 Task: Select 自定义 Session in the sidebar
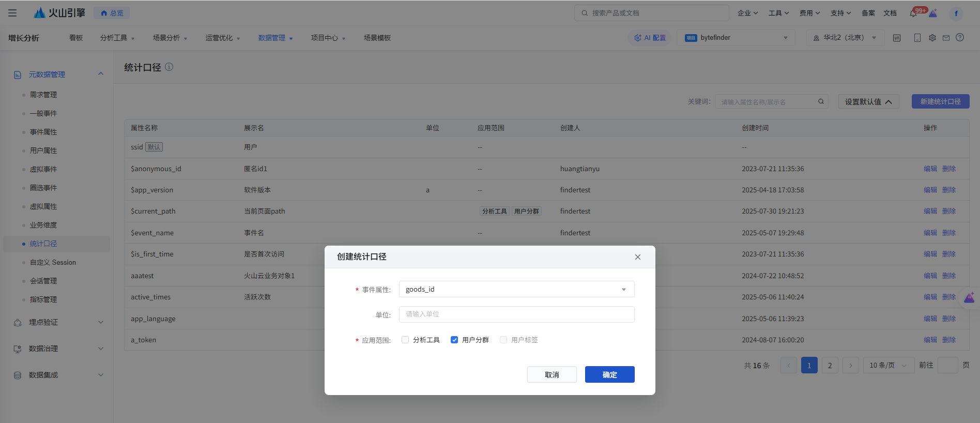point(53,262)
